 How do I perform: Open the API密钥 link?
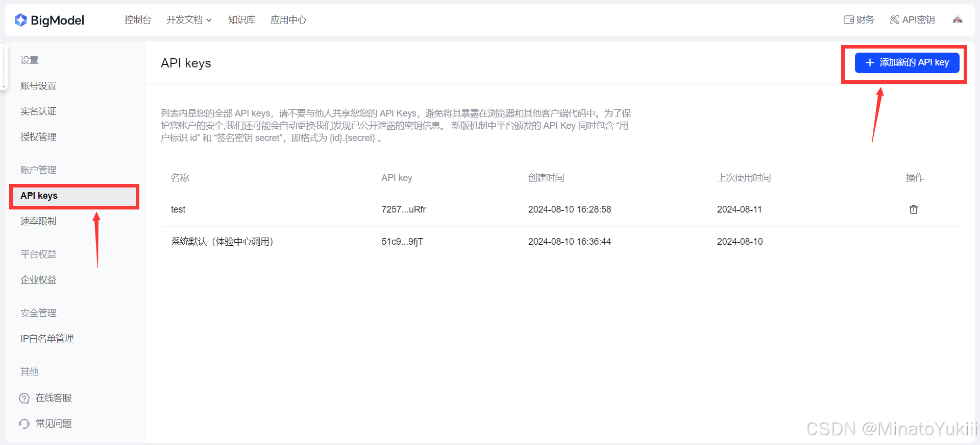[x=913, y=20]
